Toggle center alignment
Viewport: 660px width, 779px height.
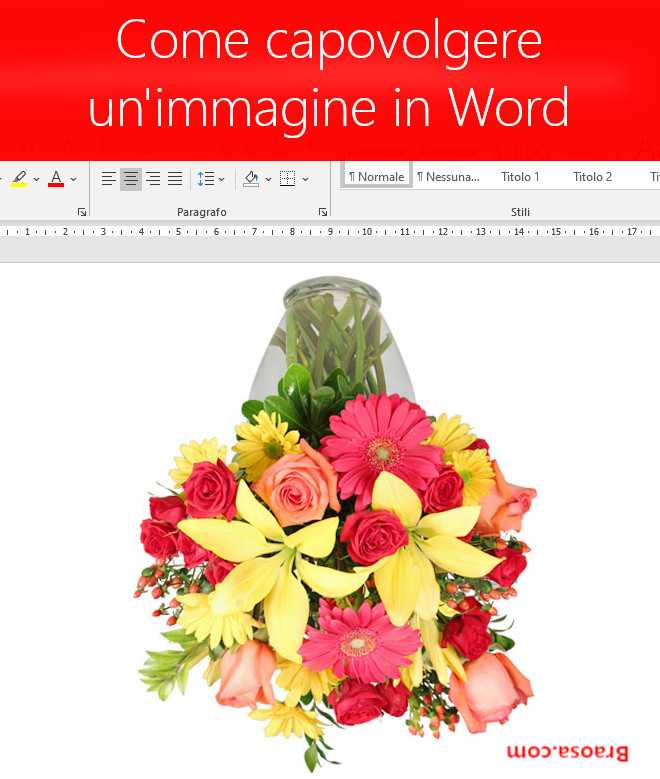point(131,179)
